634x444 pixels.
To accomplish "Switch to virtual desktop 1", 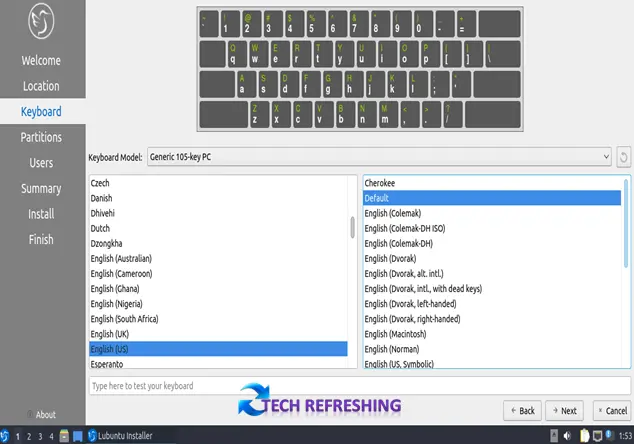I will [17, 436].
